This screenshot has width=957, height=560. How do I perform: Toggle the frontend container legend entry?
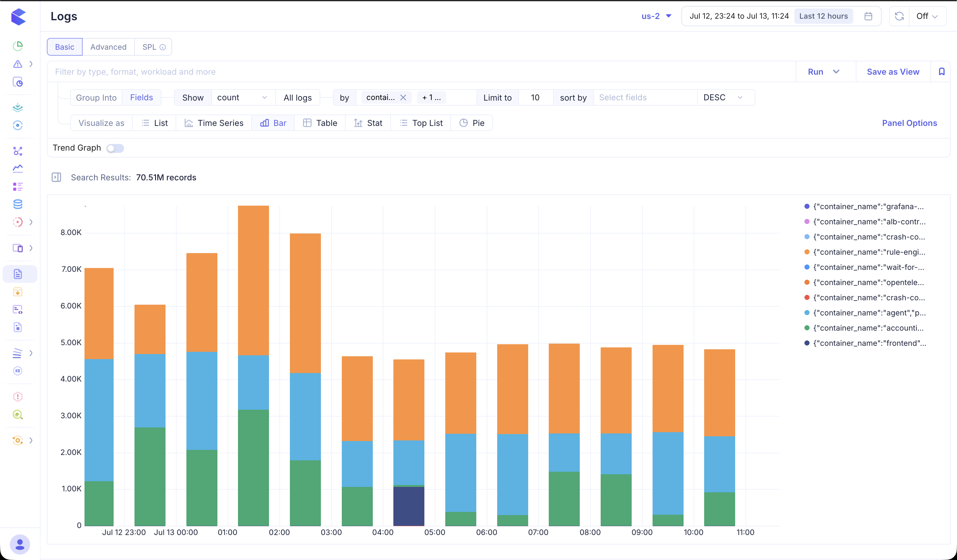(866, 343)
